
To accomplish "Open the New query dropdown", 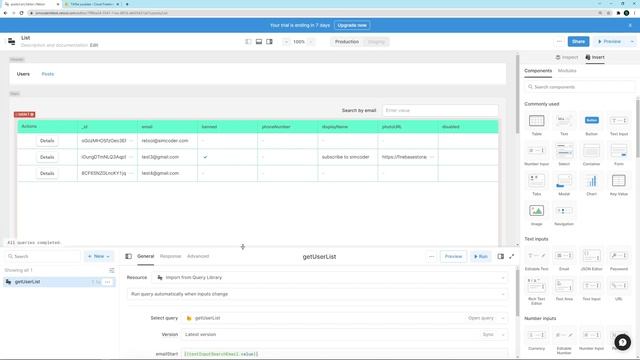I will tap(99, 256).
